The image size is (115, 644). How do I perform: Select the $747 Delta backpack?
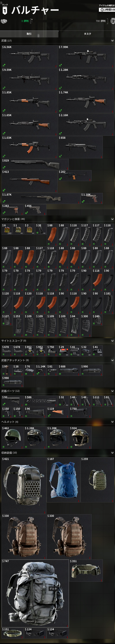pyautogui.click(x=35, y=593)
